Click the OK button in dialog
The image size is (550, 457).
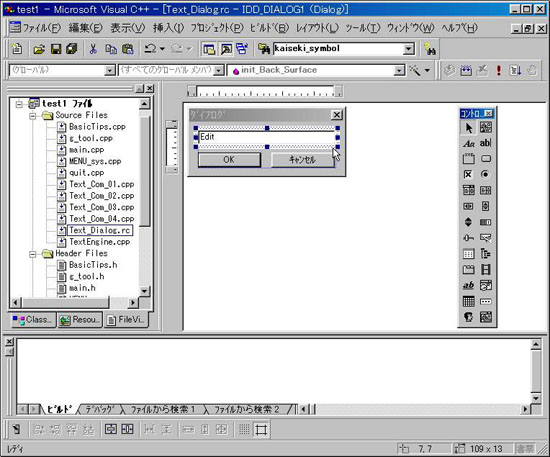pyautogui.click(x=229, y=160)
